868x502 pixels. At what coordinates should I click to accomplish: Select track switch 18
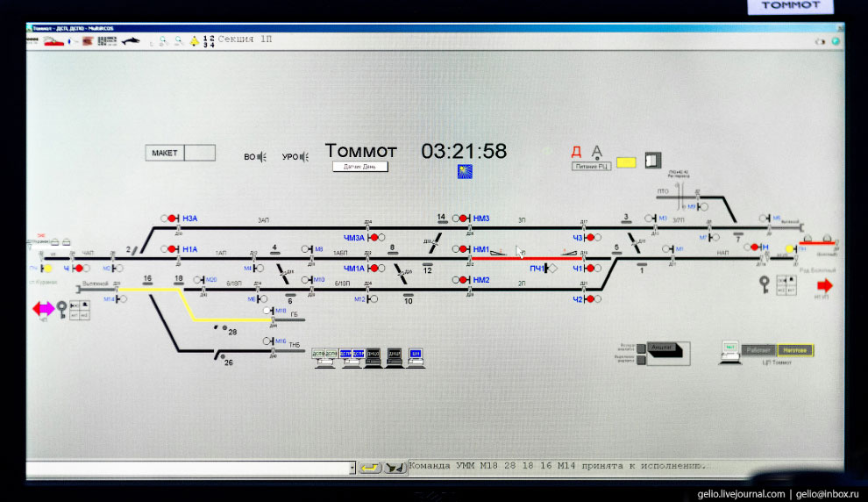tap(178, 282)
